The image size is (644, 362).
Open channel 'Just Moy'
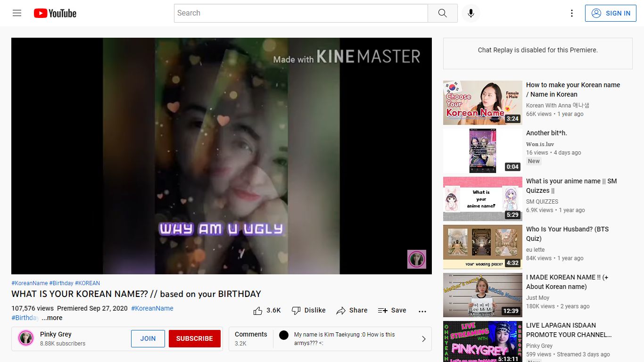(x=538, y=298)
